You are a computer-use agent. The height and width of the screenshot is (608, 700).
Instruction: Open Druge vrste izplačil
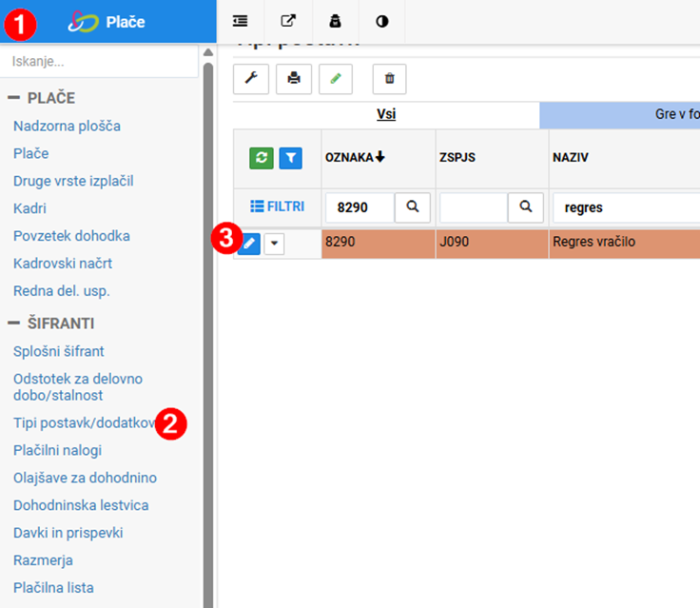point(73,181)
